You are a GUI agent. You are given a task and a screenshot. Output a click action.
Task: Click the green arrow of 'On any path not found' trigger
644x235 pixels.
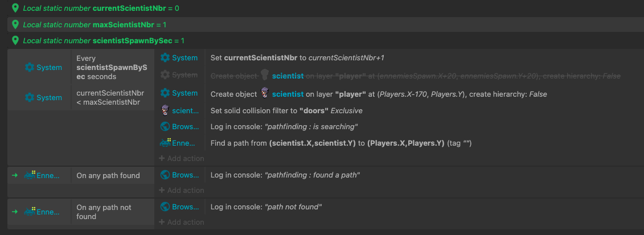point(15,212)
